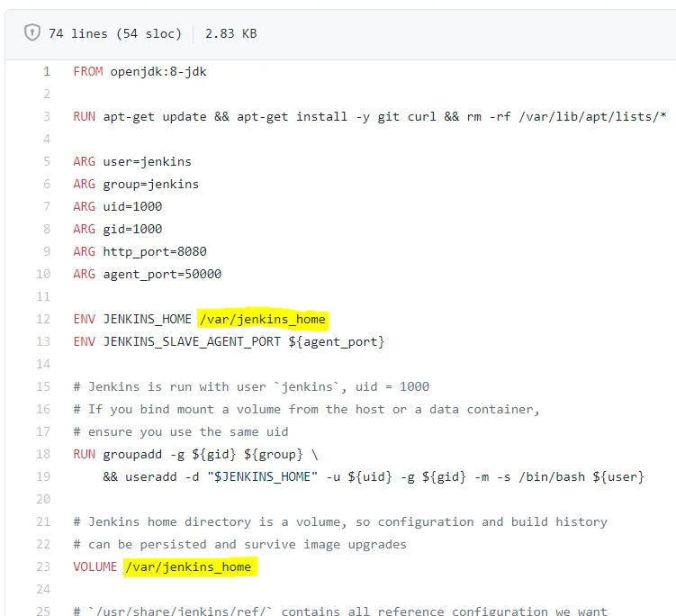Click the 'RUN apt-get update' line

click(x=370, y=117)
